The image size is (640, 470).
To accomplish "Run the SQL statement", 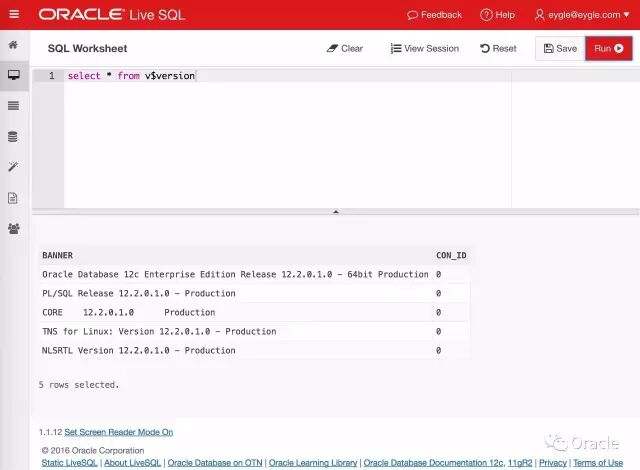I will (x=609, y=49).
